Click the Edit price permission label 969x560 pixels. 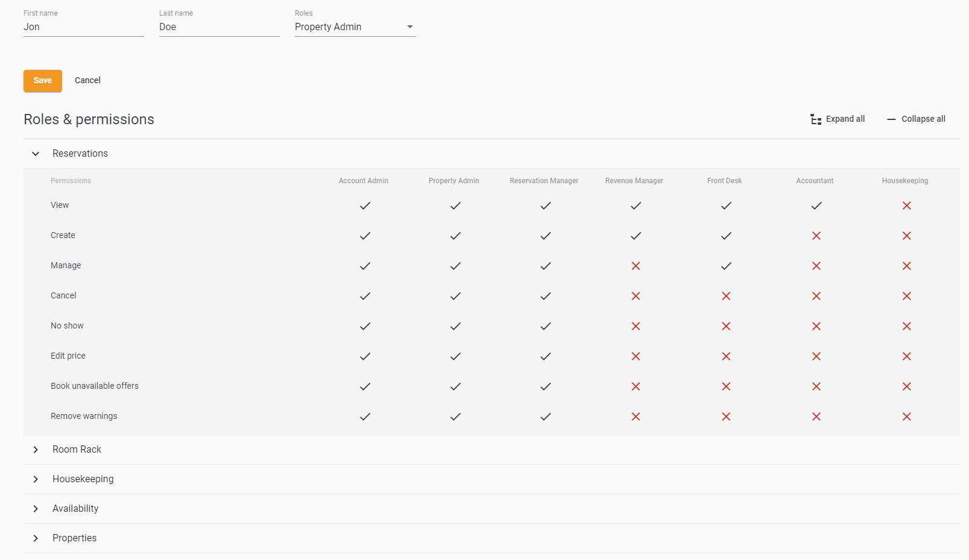tap(68, 356)
